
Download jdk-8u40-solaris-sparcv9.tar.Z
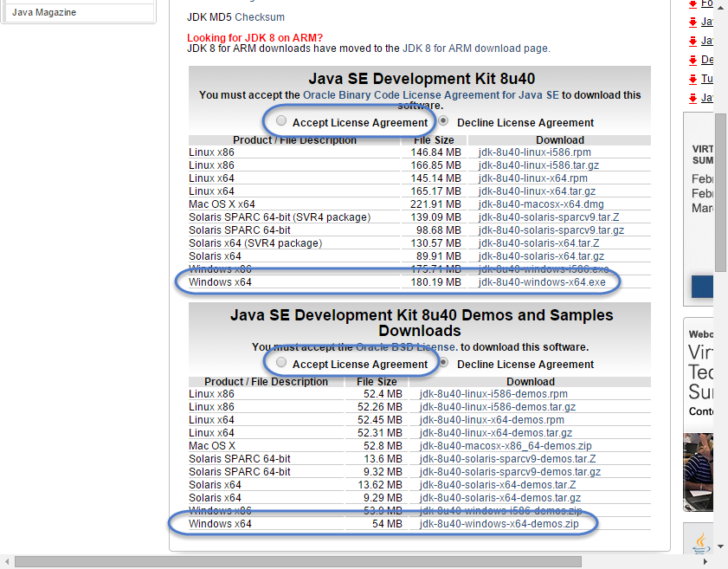548,217
